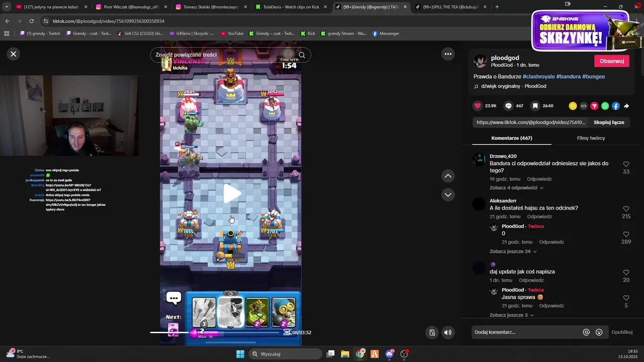Screen dimensions: 644x362
Task: Expand 'Zobacz jeszcze 24' replies
Action: (x=513, y=251)
